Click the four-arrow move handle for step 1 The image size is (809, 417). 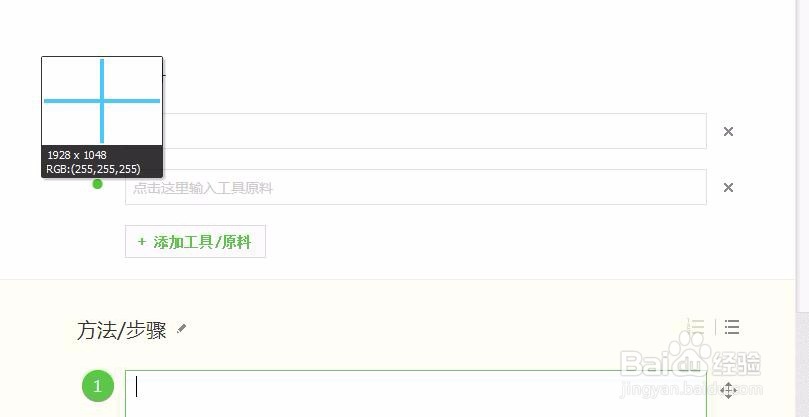click(x=728, y=391)
